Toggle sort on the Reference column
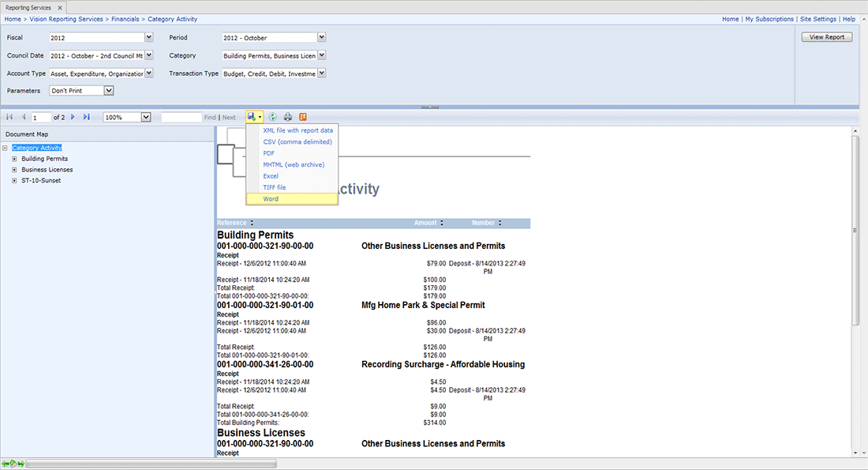 tap(252, 223)
